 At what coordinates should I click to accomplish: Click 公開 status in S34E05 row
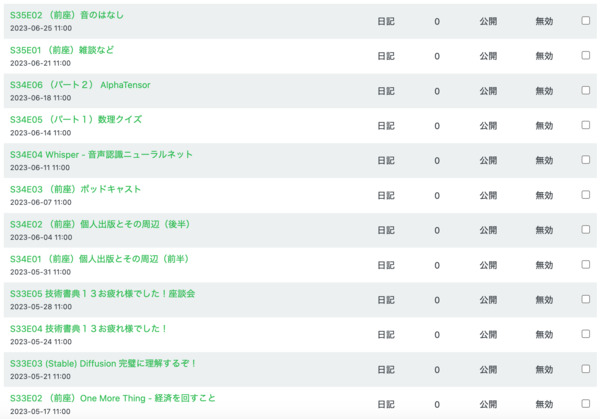[488, 126]
